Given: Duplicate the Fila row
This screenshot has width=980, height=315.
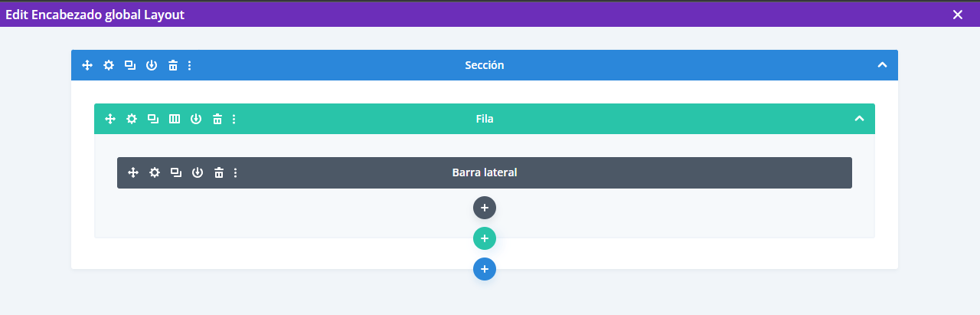Looking at the screenshot, I should [153, 119].
